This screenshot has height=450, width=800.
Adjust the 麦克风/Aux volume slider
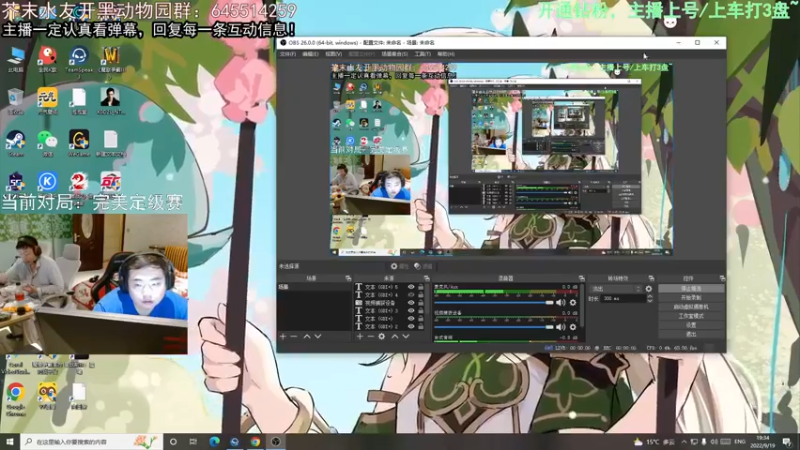[493, 303]
